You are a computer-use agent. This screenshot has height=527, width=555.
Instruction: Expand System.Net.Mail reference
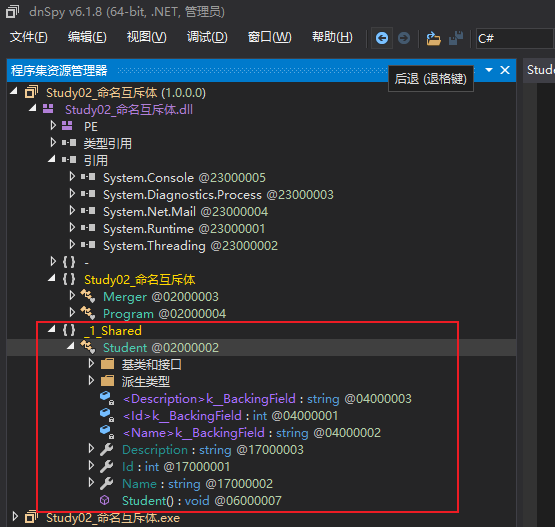point(72,210)
